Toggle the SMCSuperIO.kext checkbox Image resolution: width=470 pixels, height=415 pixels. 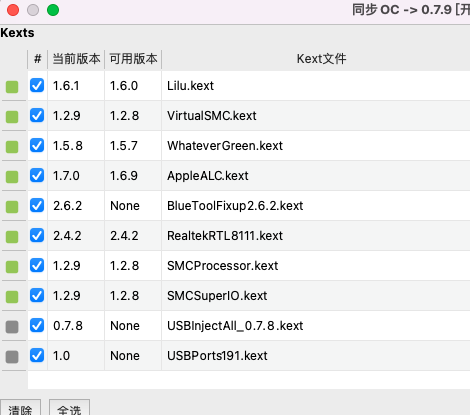pos(37,295)
